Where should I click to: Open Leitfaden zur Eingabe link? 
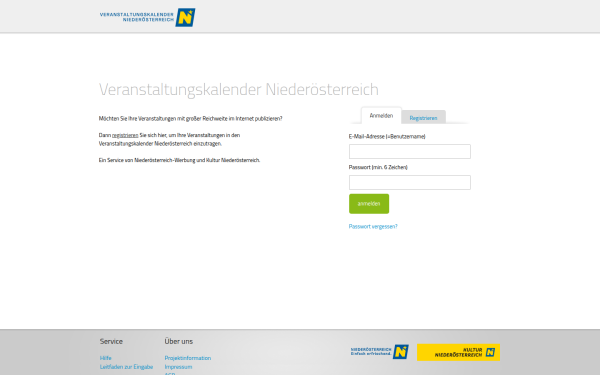[x=126, y=367]
